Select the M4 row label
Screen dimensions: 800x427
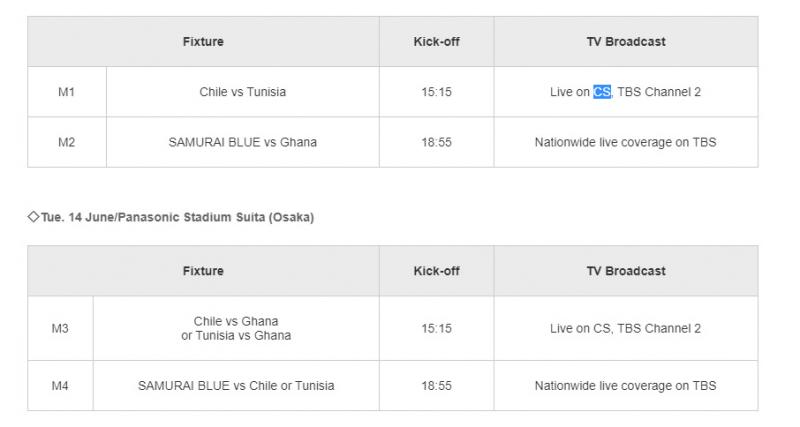pos(60,386)
